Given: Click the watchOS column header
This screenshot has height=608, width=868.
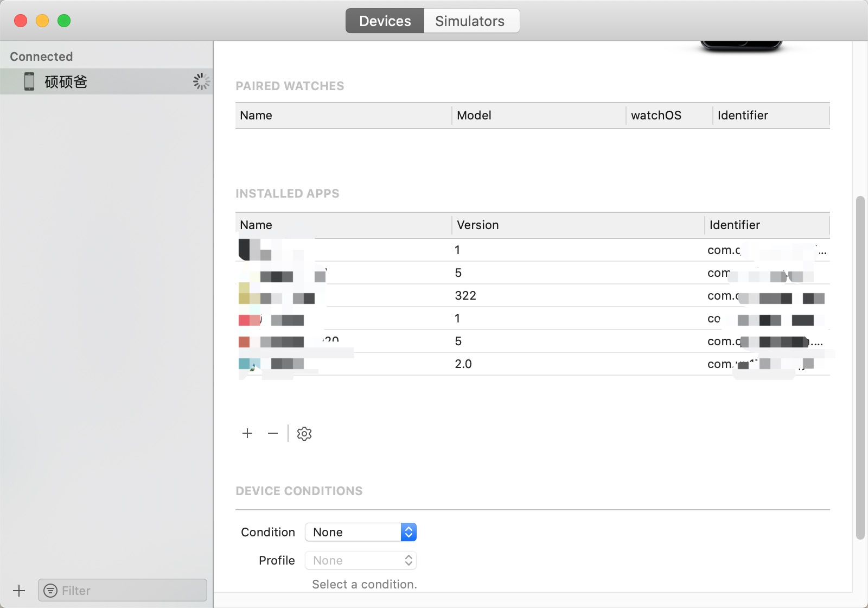Looking at the screenshot, I should click(669, 115).
